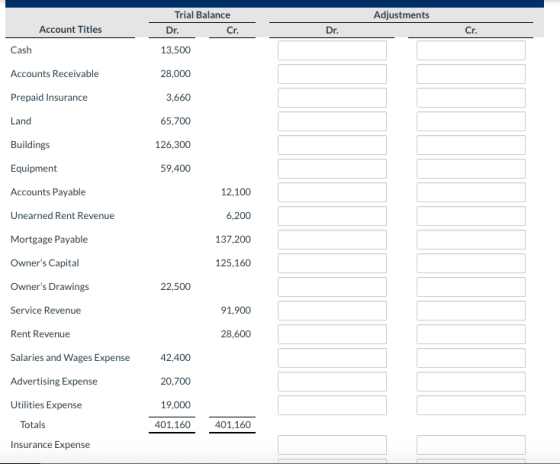Click Utilities Expense adjustments credit input
560x464 pixels.
coord(471,405)
